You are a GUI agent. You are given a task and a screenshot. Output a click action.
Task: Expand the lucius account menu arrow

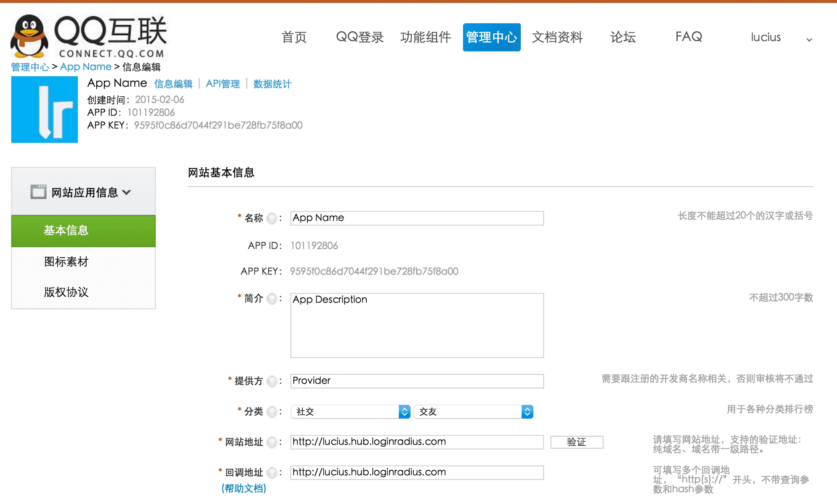[x=809, y=39]
